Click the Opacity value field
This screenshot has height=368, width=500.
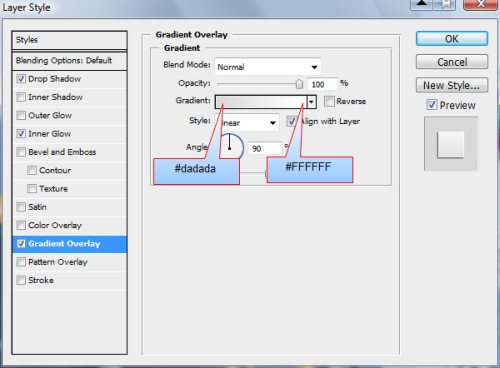pyautogui.click(x=322, y=84)
